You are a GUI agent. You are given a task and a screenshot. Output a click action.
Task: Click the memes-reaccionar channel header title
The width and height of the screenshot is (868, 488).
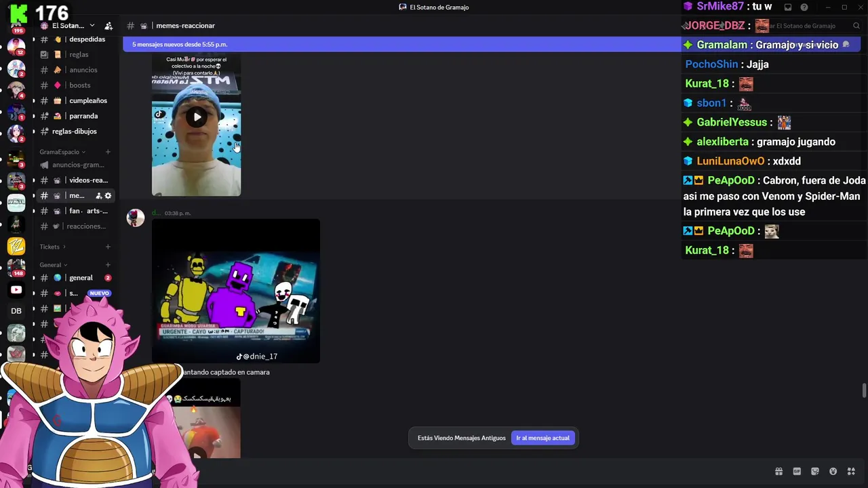coord(185,26)
